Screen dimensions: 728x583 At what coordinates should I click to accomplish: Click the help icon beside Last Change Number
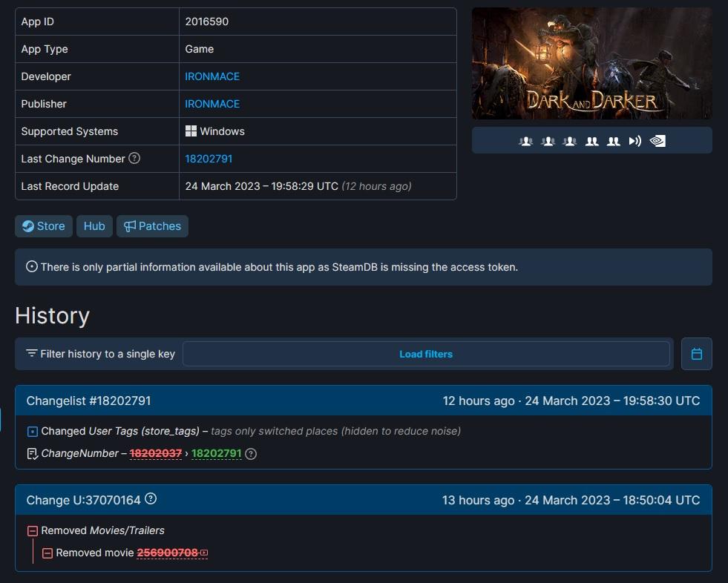pos(134,158)
